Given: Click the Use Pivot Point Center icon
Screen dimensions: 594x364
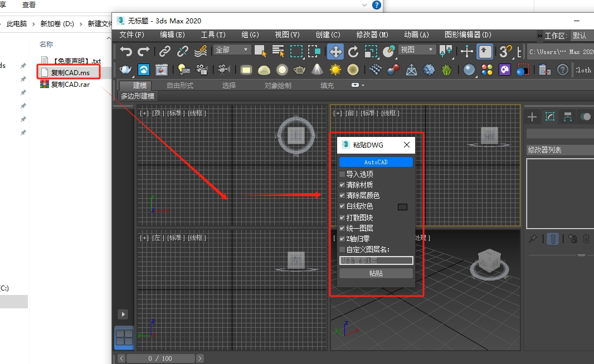Looking at the screenshot, I should click(446, 51).
